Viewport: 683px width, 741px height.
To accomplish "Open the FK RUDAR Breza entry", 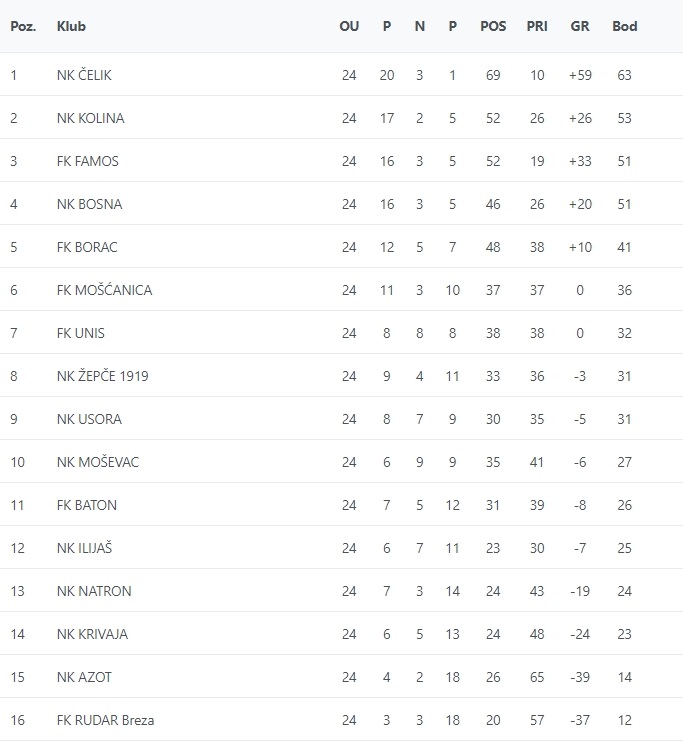I will [106, 720].
